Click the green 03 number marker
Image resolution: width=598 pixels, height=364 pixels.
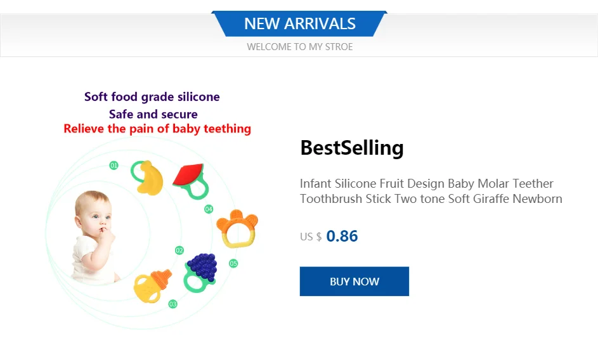(x=173, y=304)
